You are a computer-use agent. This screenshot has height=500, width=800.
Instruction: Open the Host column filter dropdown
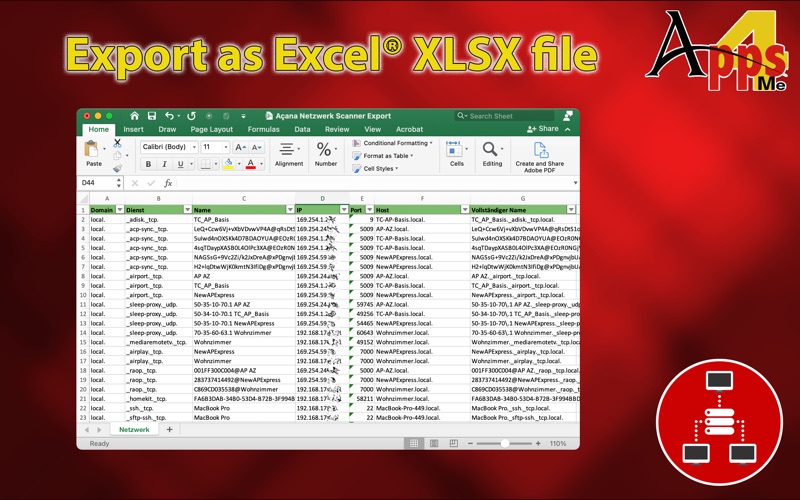pyautogui.click(x=465, y=210)
